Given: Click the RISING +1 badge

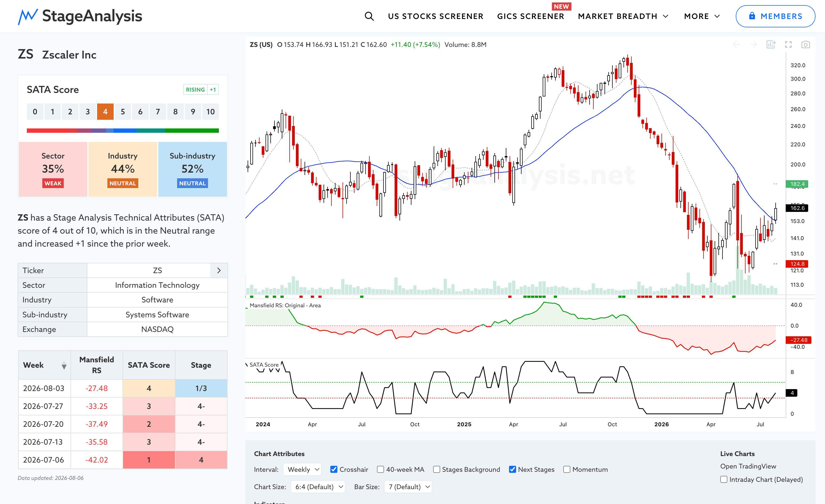Looking at the screenshot, I should coord(201,89).
